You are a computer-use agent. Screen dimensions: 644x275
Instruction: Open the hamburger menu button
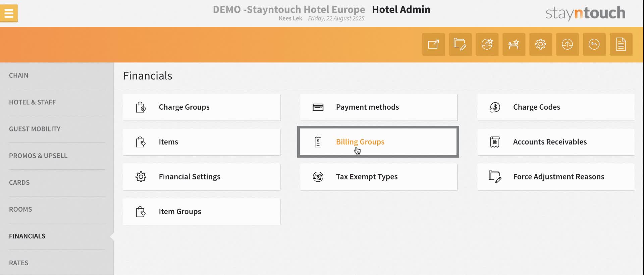point(9,13)
